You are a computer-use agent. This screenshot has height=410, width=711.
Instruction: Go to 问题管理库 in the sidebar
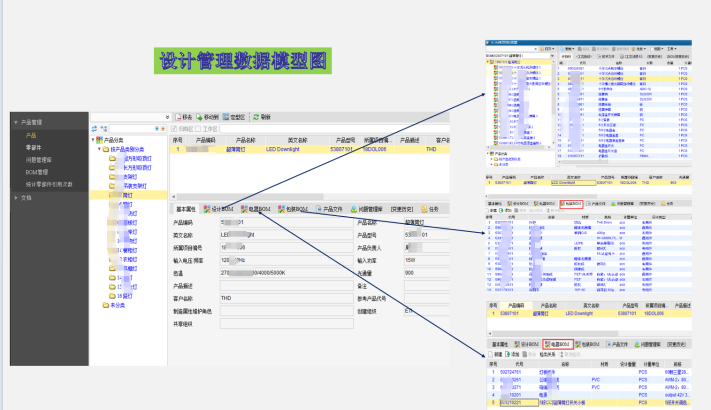(x=39, y=160)
